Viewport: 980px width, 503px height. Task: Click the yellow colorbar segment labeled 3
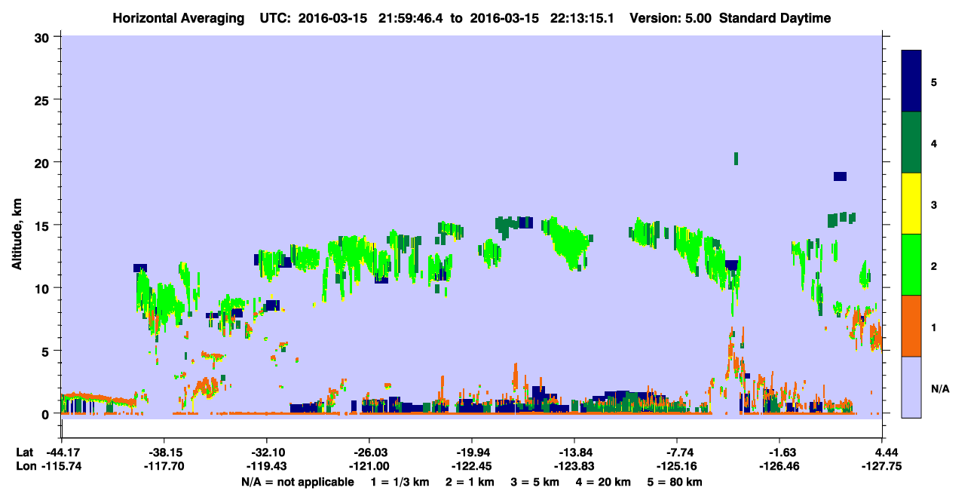(x=911, y=204)
